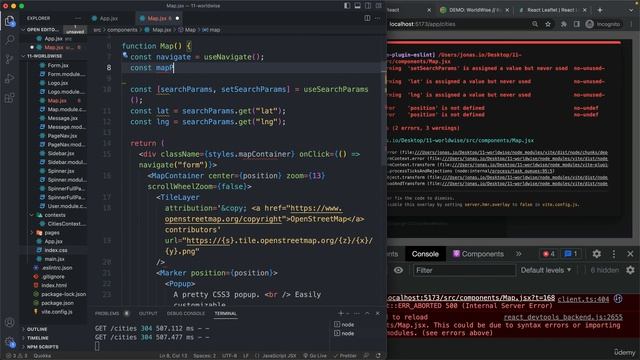The height and width of the screenshot is (360, 640).
Task: Bookmark this page with star icon
Action: click(548, 24)
